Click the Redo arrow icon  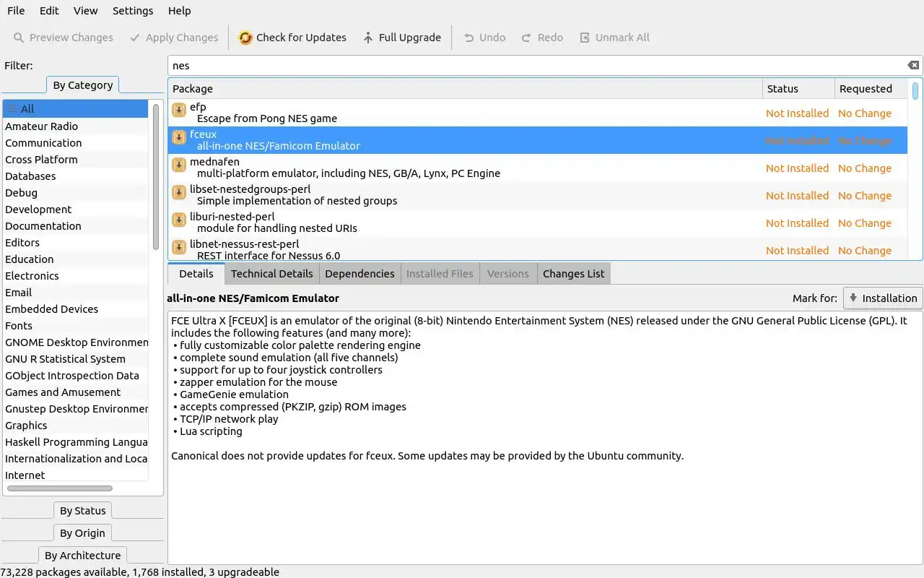coord(527,38)
